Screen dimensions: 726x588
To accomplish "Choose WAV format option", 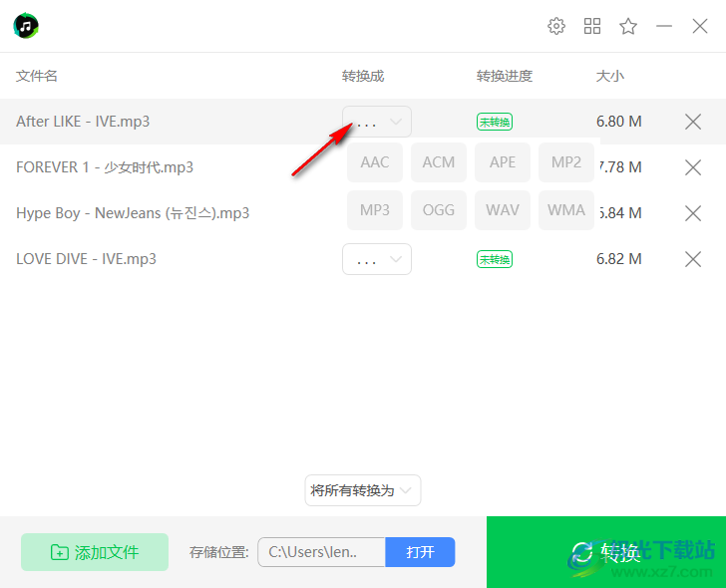I will [x=503, y=210].
